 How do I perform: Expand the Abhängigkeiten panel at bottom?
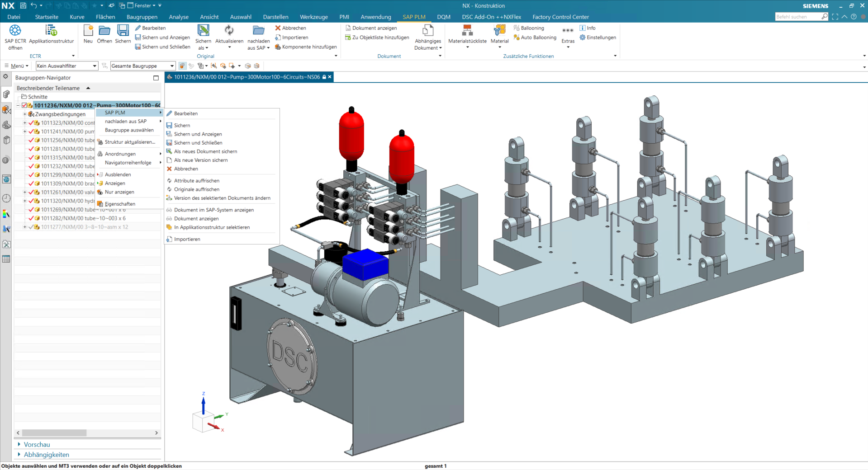click(44, 455)
